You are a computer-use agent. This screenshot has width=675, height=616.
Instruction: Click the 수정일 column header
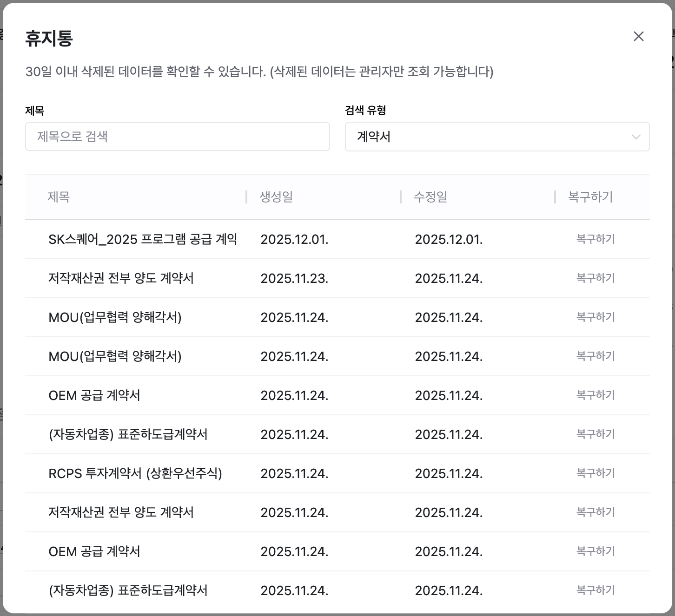tap(430, 197)
